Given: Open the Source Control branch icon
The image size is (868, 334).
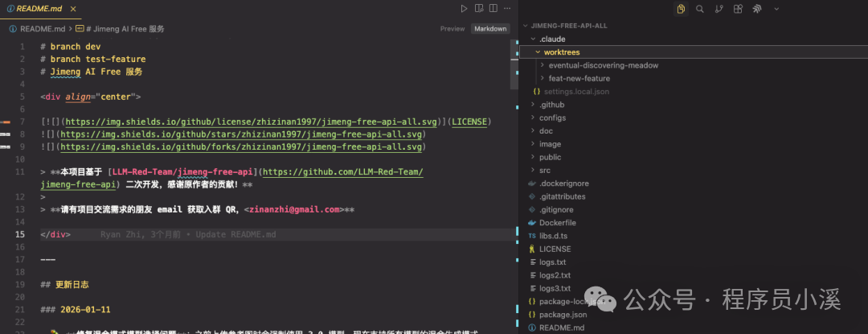Looking at the screenshot, I should pyautogui.click(x=719, y=9).
